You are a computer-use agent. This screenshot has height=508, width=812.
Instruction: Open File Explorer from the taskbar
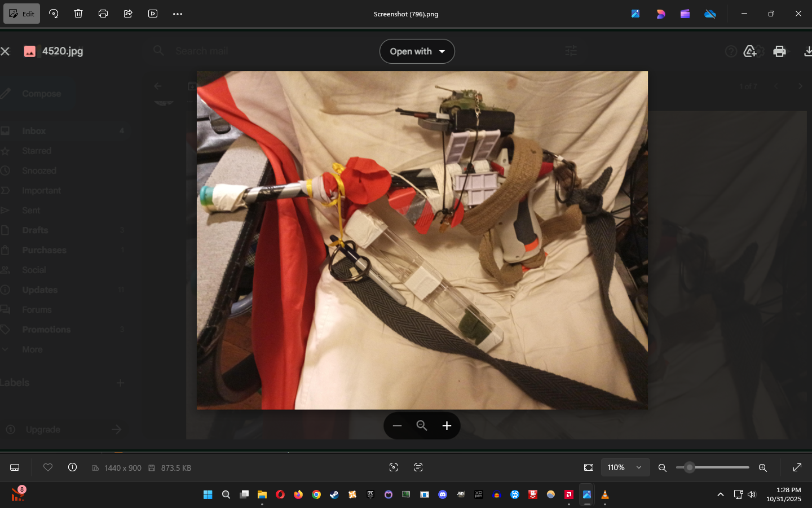point(262,494)
